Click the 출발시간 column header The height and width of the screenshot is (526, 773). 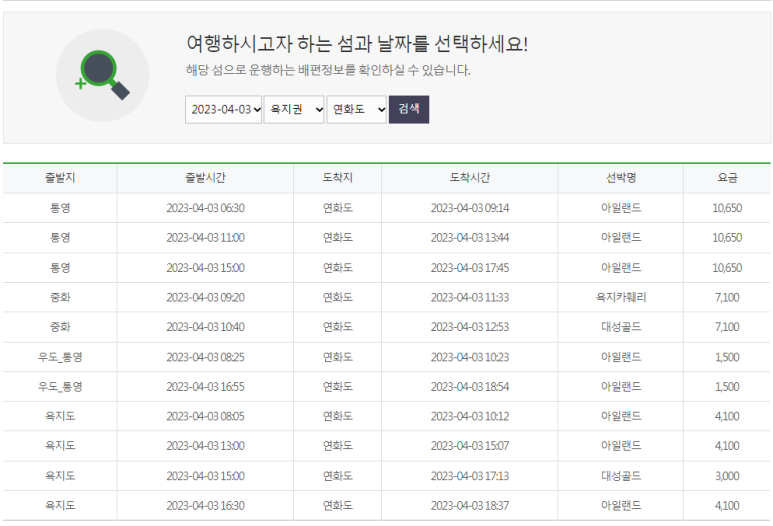click(205, 178)
